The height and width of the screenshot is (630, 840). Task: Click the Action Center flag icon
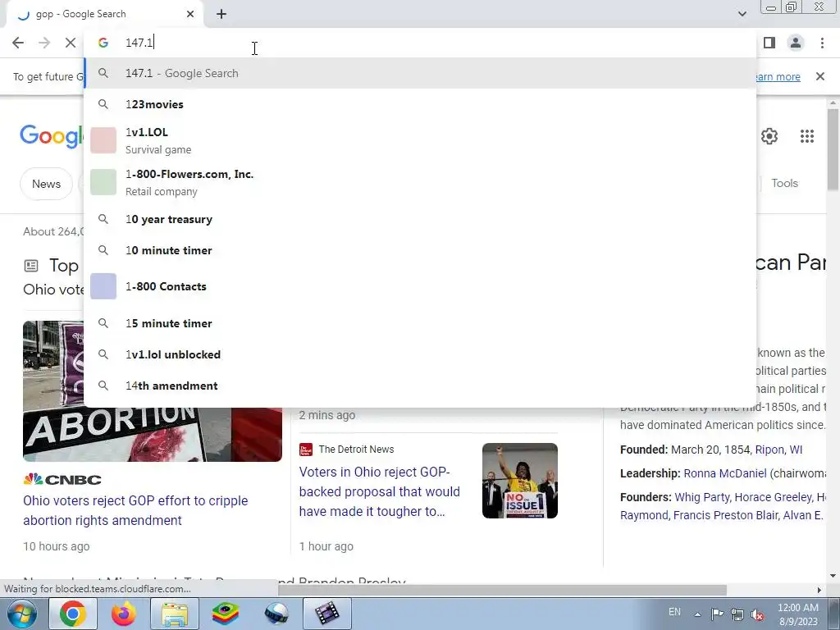(x=717, y=614)
